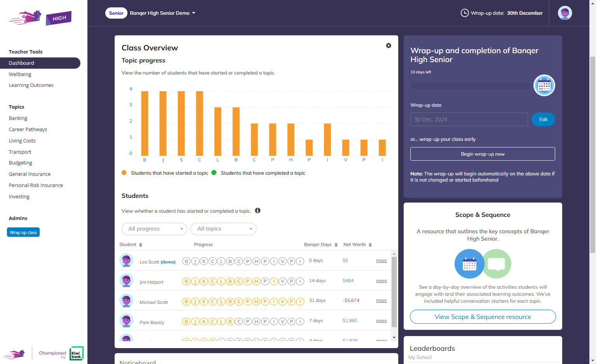596x364 pixels.
Task: Open the All progress dropdown
Action: click(x=155, y=229)
